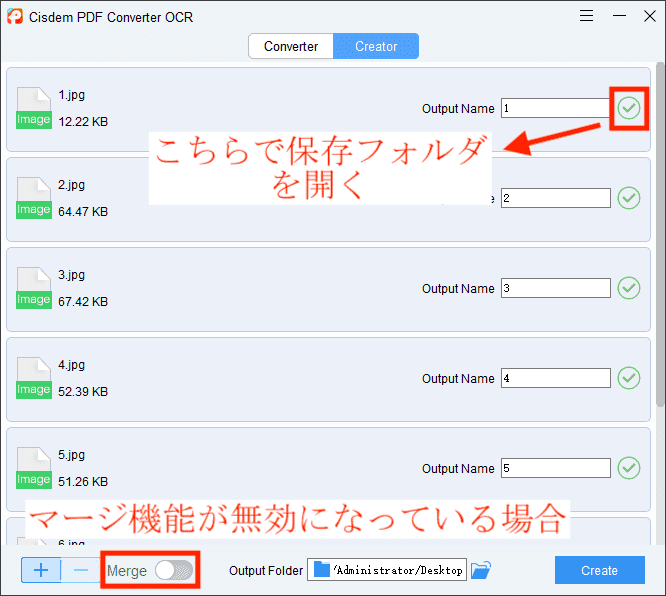Click the 67.42 KB size text
The height and width of the screenshot is (596, 666).
(x=83, y=302)
